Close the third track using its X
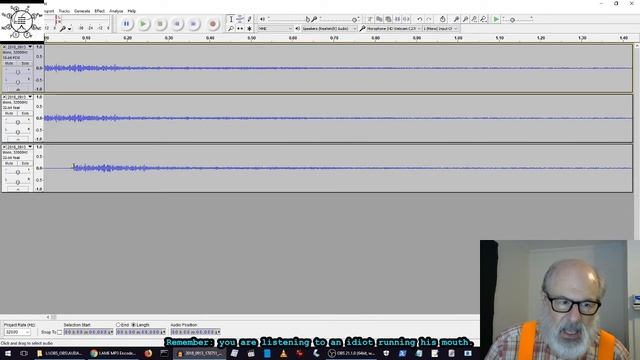This screenshot has width=640, height=360. pos(4,147)
